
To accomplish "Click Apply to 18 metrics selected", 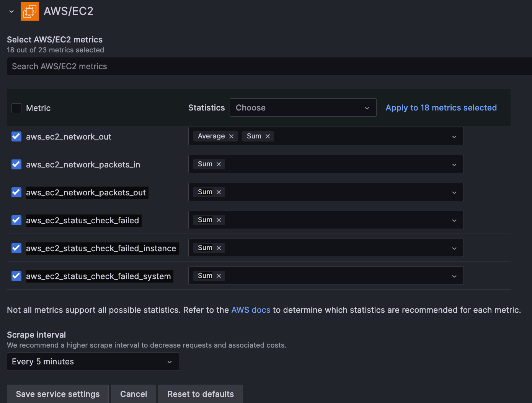I will (x=441, y=107).
